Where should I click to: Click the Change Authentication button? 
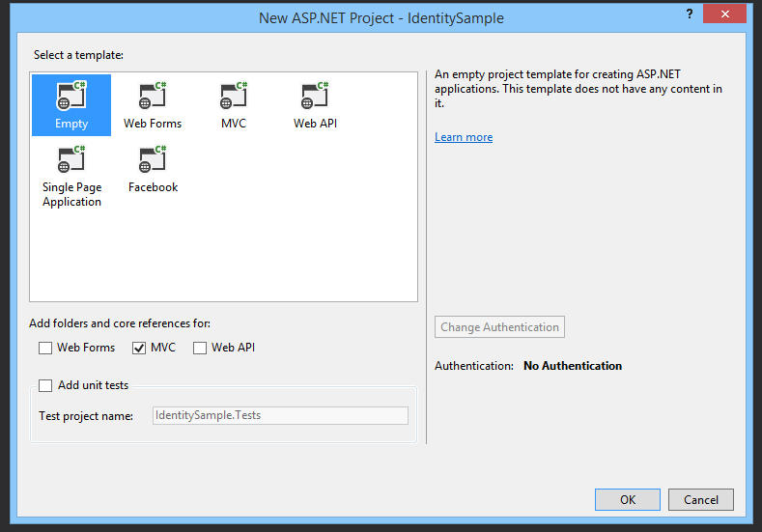(499, 327)
